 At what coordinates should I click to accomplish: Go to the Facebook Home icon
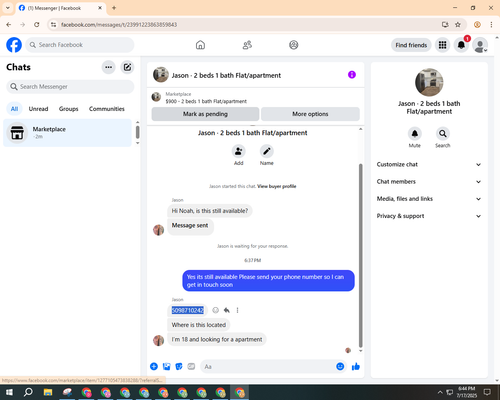[x=200, y=45]
